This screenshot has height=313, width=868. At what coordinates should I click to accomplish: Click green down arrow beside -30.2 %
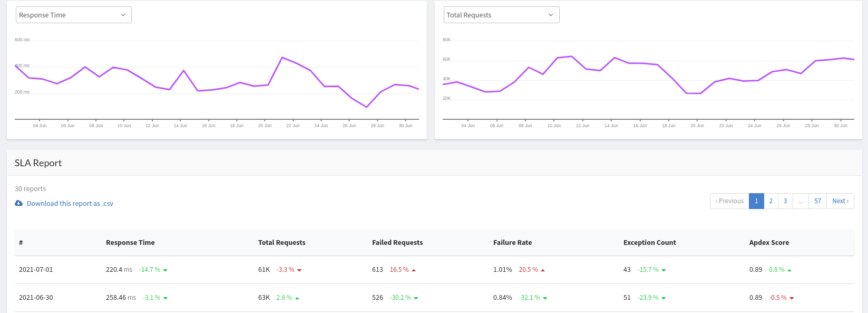click(416, 298)
